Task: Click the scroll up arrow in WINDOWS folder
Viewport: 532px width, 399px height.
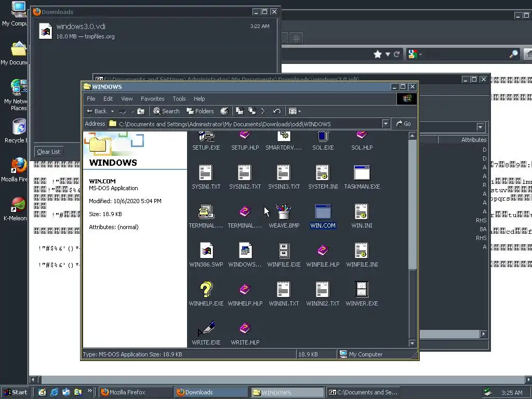Action: (x=412, y=136)
